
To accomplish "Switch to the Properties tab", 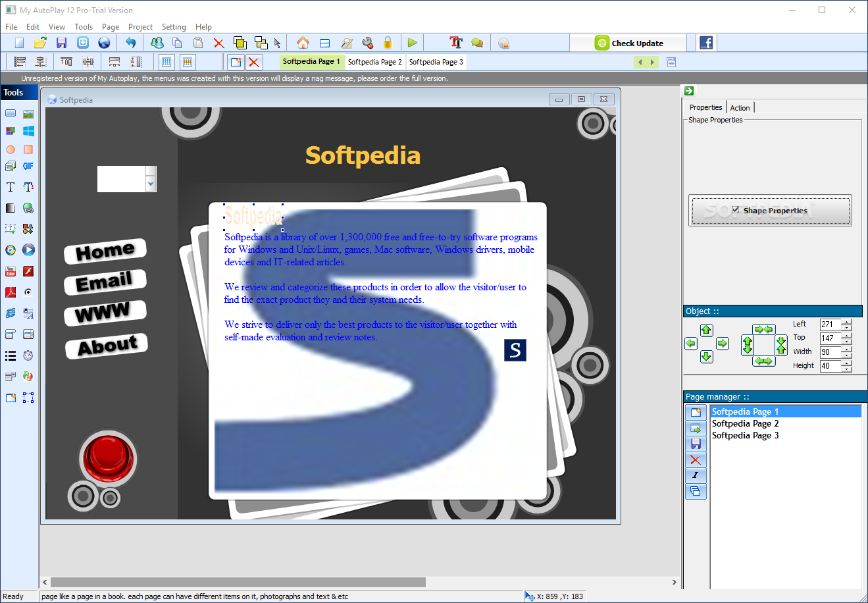I will 705,107.
